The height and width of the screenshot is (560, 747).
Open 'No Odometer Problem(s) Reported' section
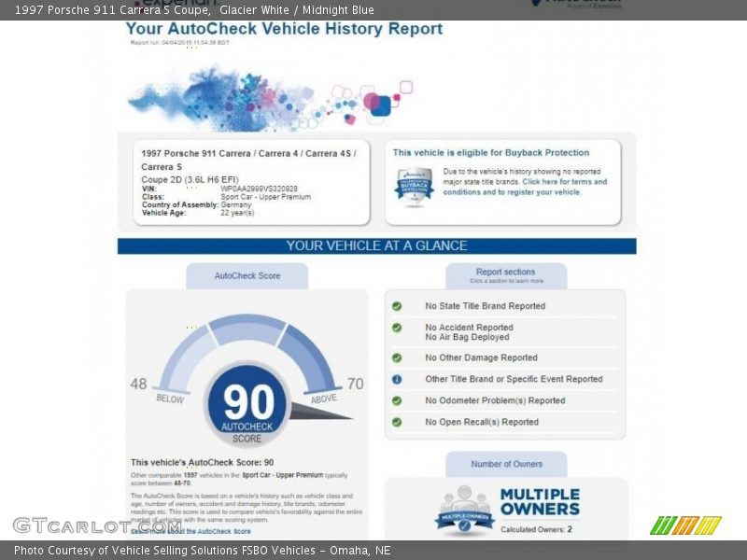coord(495,400)
